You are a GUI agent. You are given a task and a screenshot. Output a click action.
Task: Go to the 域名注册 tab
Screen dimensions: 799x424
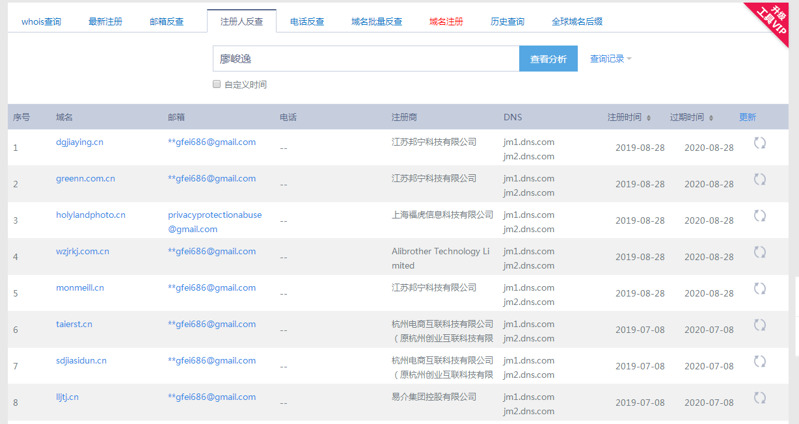pyautogui.click(x=446, y=21)
